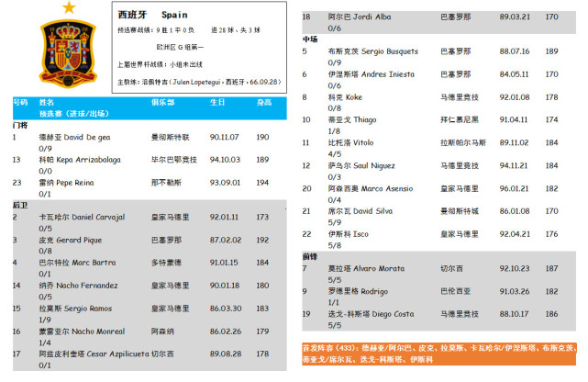
Task: Select player name Cesar Azpilicueta
Action: click(x=117, y=354)
